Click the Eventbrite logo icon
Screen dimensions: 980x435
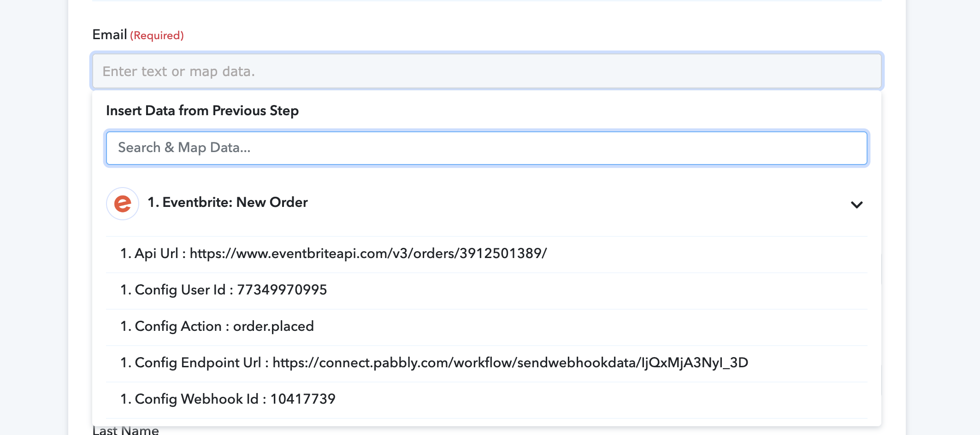[x=123, y=204]
